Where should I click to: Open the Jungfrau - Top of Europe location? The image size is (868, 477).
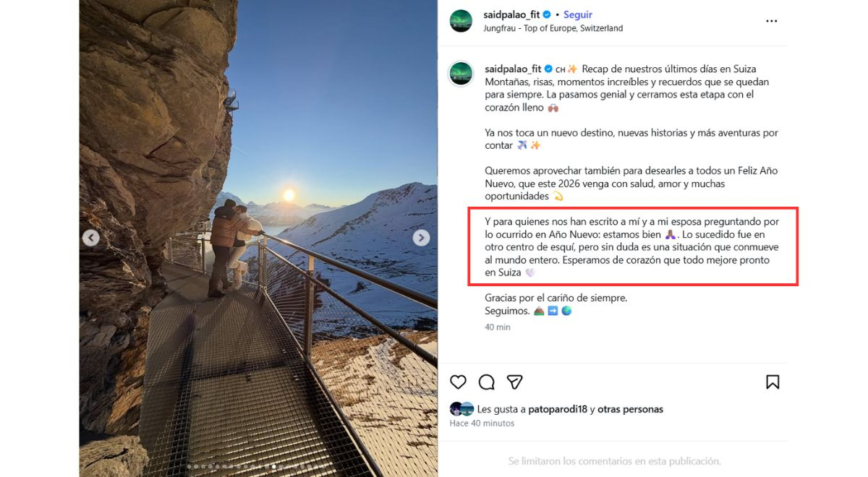pyautogui.click(x=553, y=28)
